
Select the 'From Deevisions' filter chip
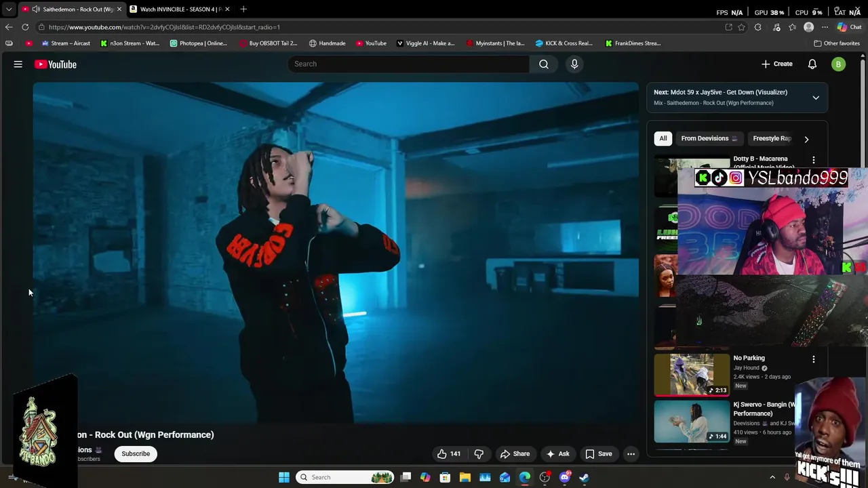[709, 138]
